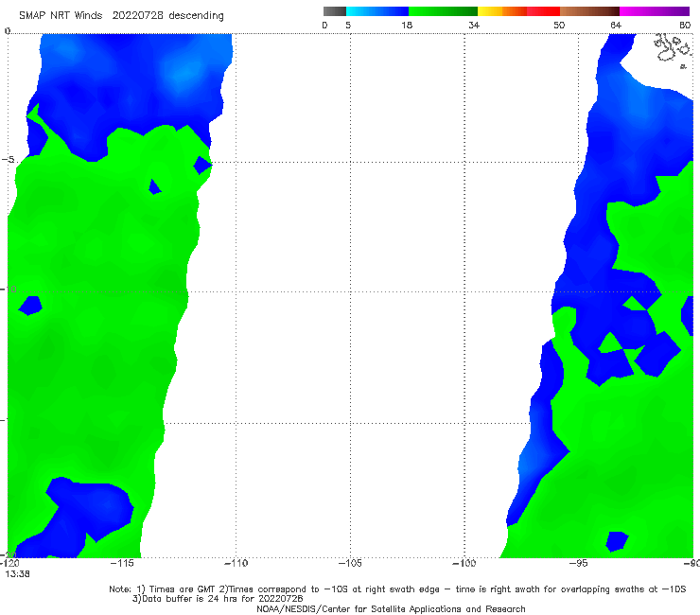Click the light blue segment of the color bar
The height and width of the screenshot is (615, 700).
pos(377,11)
